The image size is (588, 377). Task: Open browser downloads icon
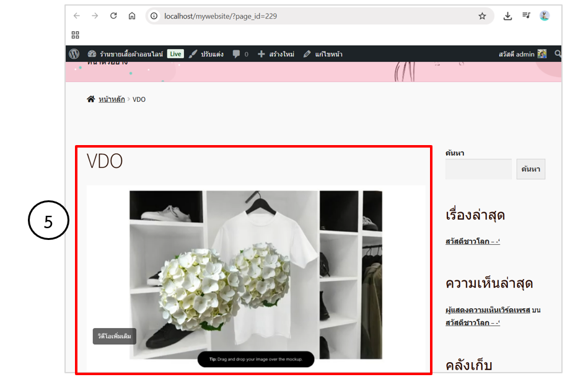pyautogui.click(x=507, y=16)
